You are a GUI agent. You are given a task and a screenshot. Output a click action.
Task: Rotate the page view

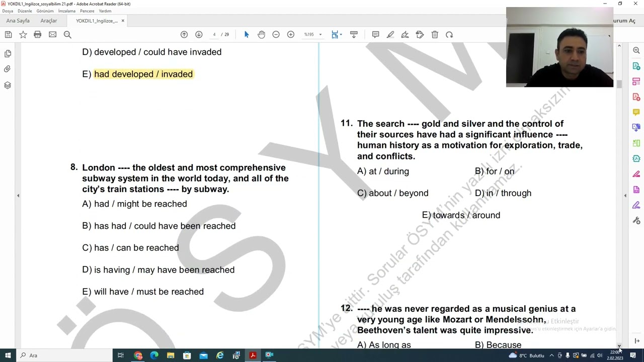[x=449, y=35]
